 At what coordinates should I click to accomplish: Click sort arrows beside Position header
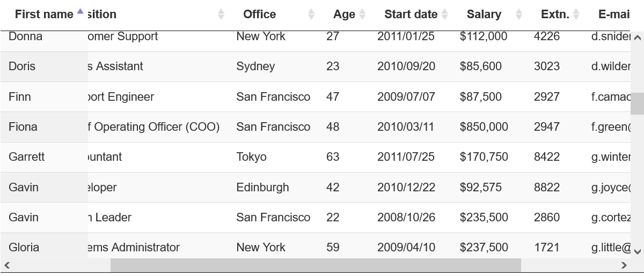pyautogui.click(x=221, y=14)
